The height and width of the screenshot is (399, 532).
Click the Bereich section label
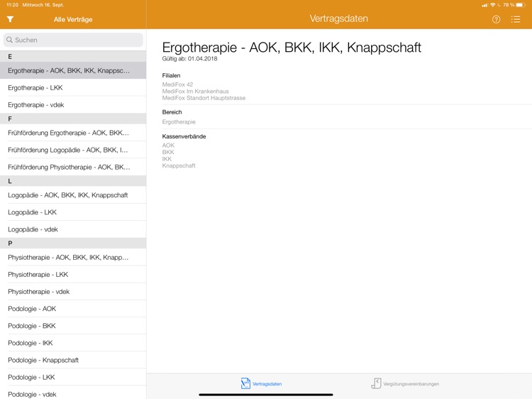(172, 112)
